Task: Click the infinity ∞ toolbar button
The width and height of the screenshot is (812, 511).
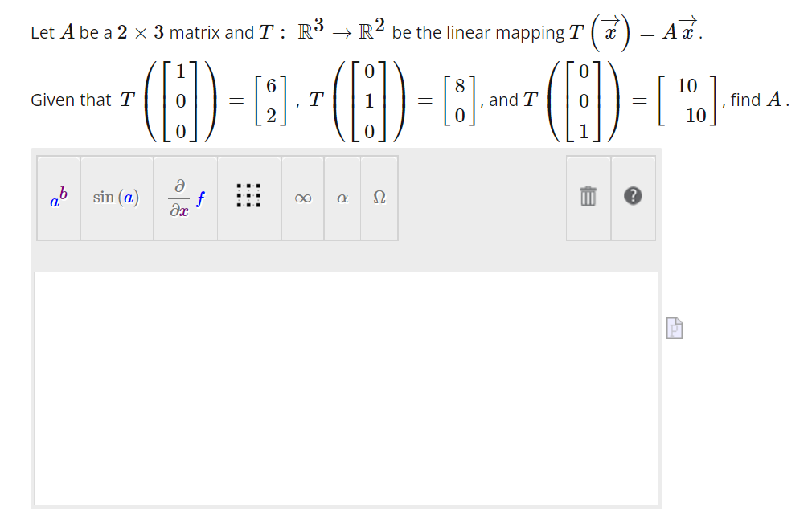Action: point(302,198)
